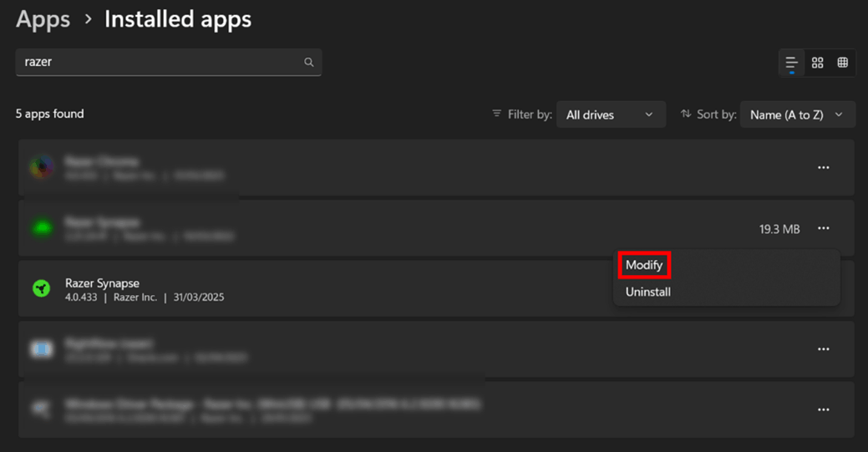The image size is (868, 452).
Task: Click the green Razer Synapse 4.0.433 icon
Action: tap(42, 289)
